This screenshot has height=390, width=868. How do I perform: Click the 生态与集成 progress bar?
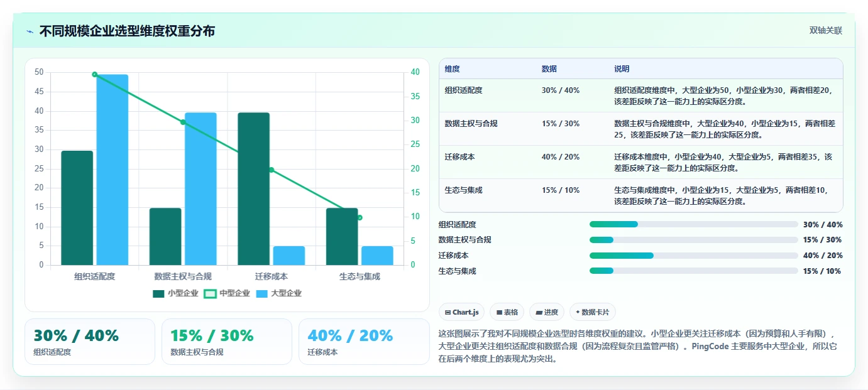[x=693, y=271]
